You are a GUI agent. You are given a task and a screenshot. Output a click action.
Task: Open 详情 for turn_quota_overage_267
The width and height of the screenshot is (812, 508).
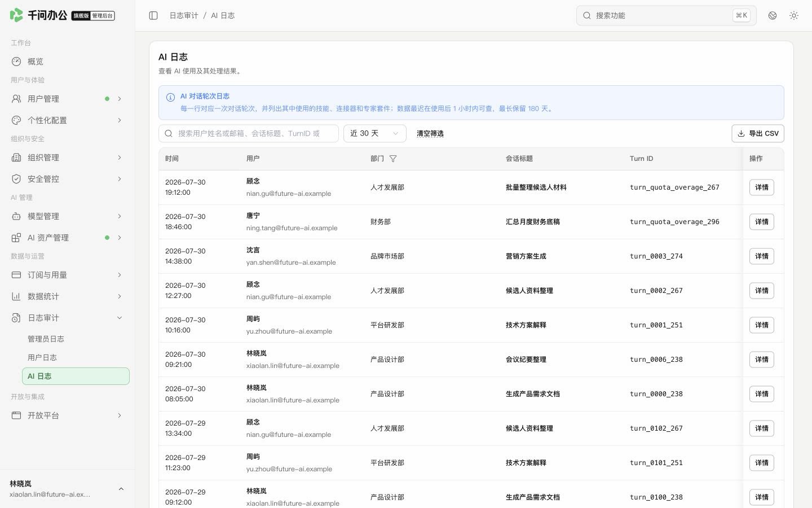[x=762, y=187]
